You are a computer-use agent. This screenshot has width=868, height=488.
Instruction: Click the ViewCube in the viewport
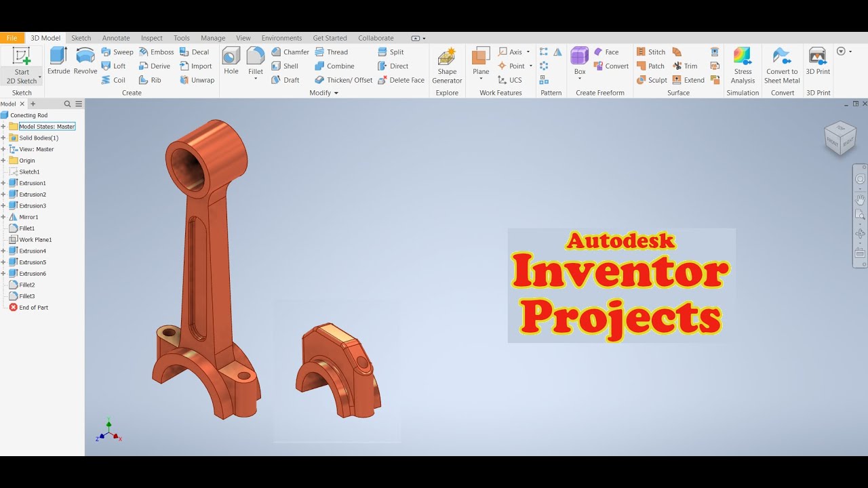[840, 138]
